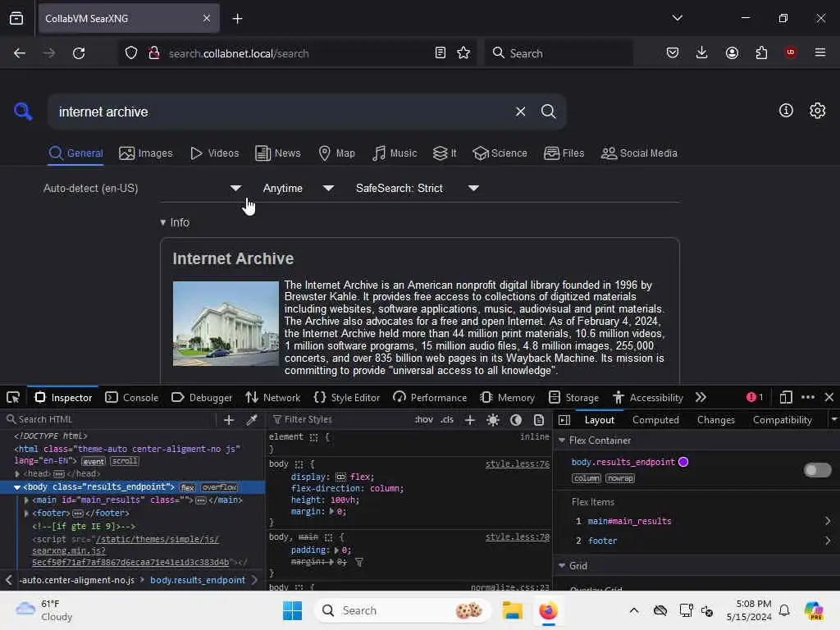840x630 pixels.
Task: Close the developer tools panel
Action: tap(829, 397)
